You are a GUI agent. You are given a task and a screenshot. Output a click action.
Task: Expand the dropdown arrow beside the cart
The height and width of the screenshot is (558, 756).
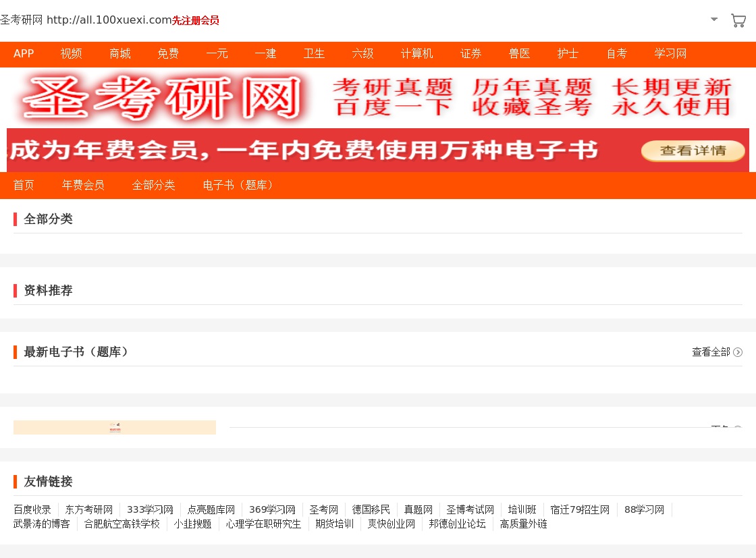tap(714, 20)
